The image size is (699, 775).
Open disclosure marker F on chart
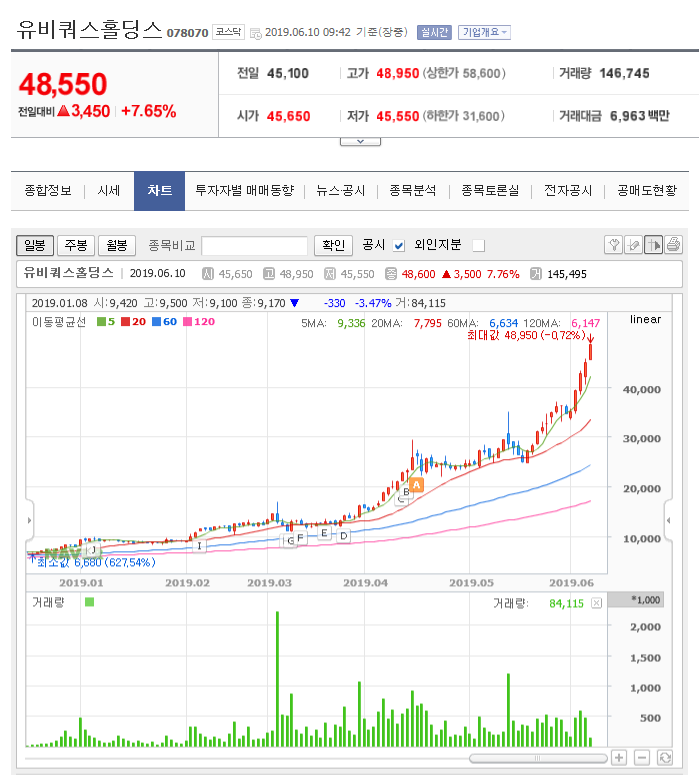300,537
